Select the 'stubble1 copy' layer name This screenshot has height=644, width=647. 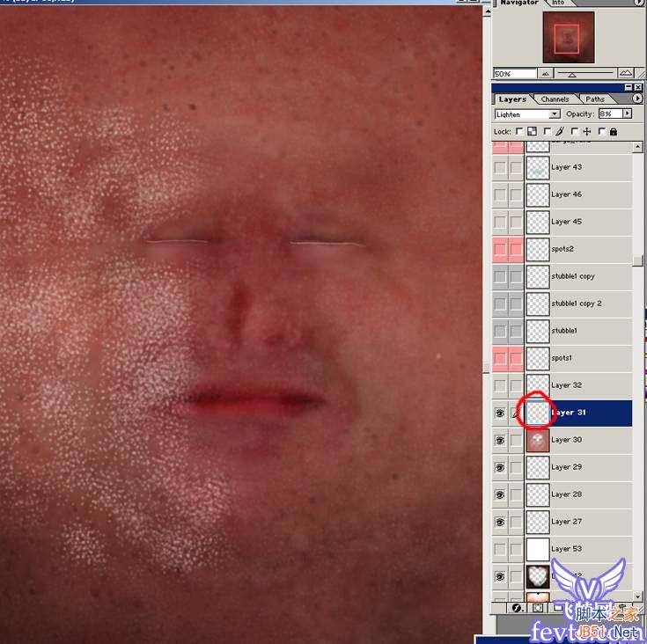[573, 276]
